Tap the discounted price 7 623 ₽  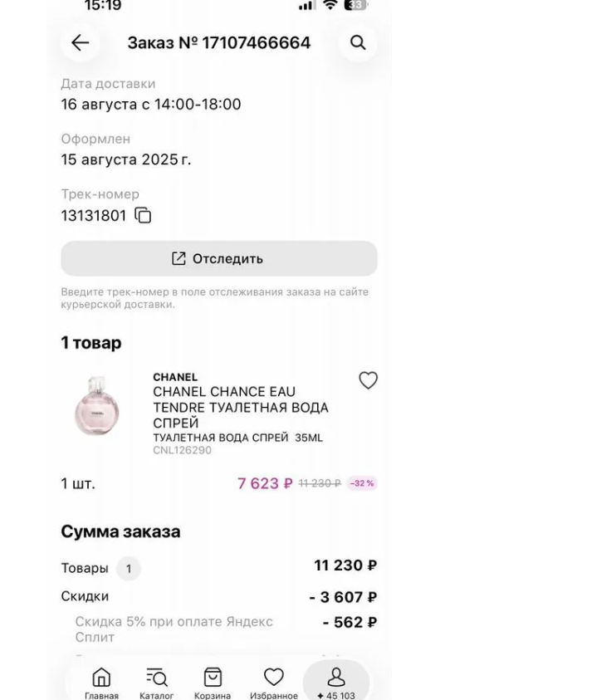click(265, 483)
